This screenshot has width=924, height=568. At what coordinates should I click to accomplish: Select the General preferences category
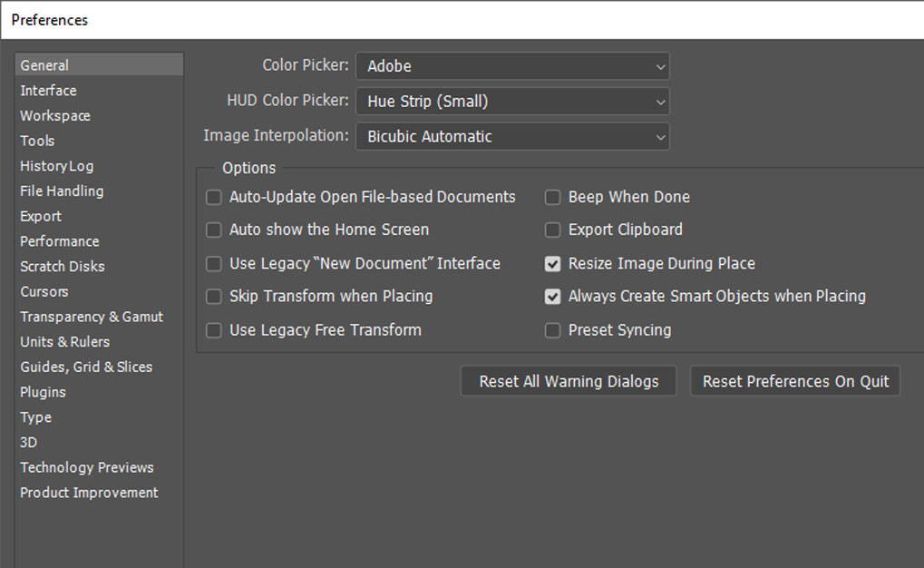click(x=99, y=65)
